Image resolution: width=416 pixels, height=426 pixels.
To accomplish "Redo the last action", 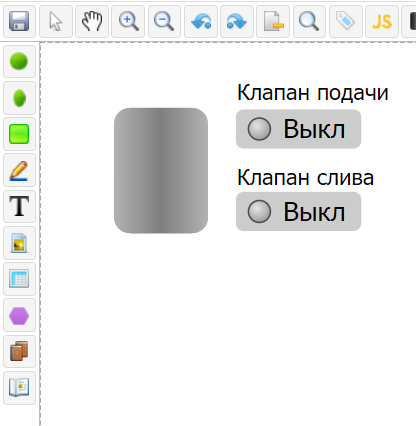I will pyautogui.click(x=237, y=21).
